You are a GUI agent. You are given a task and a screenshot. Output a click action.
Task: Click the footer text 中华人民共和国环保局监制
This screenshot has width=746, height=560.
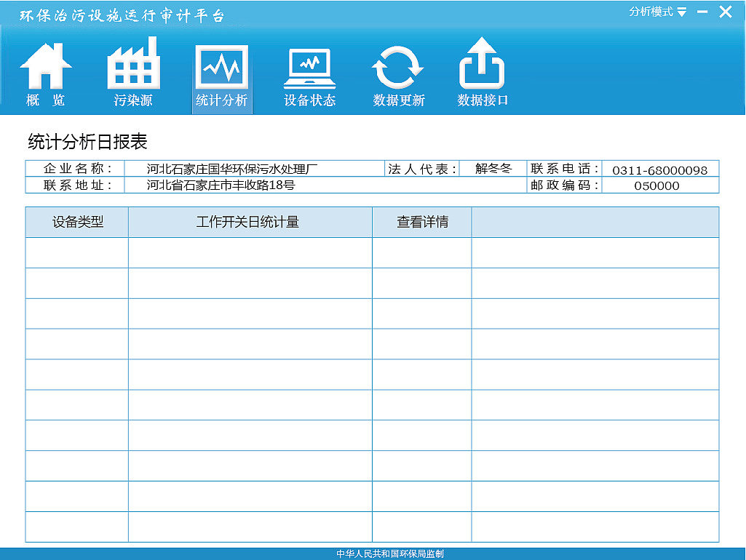pos(390,554)
